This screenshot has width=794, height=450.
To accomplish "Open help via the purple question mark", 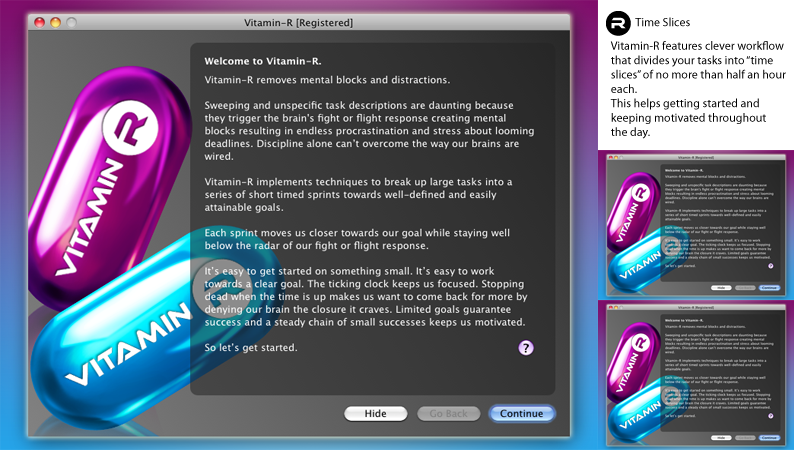I will 526,348.
